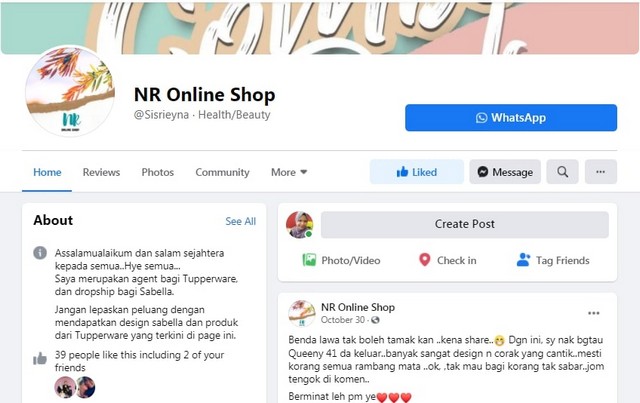Switch to the Reviews tab
The width and height of the screenshot is (640, 403).
click(101, 172)
